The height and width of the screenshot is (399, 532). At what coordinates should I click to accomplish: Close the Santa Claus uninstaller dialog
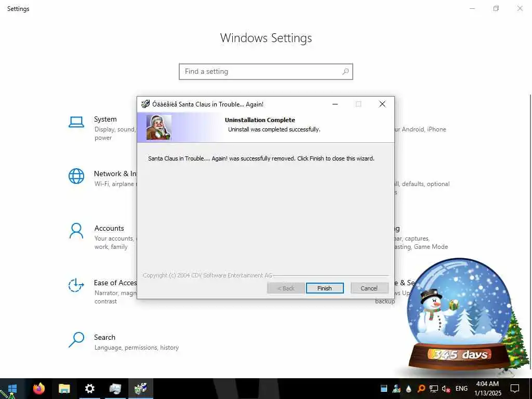coord(382,104)
